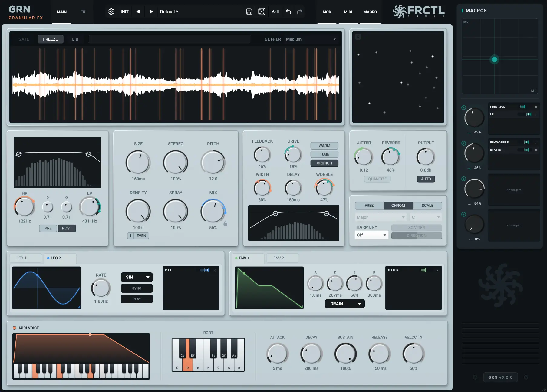This screenshot has height=392, width=547.
Task: Click the MIX knob lock icon
Action: click(225, 223)
